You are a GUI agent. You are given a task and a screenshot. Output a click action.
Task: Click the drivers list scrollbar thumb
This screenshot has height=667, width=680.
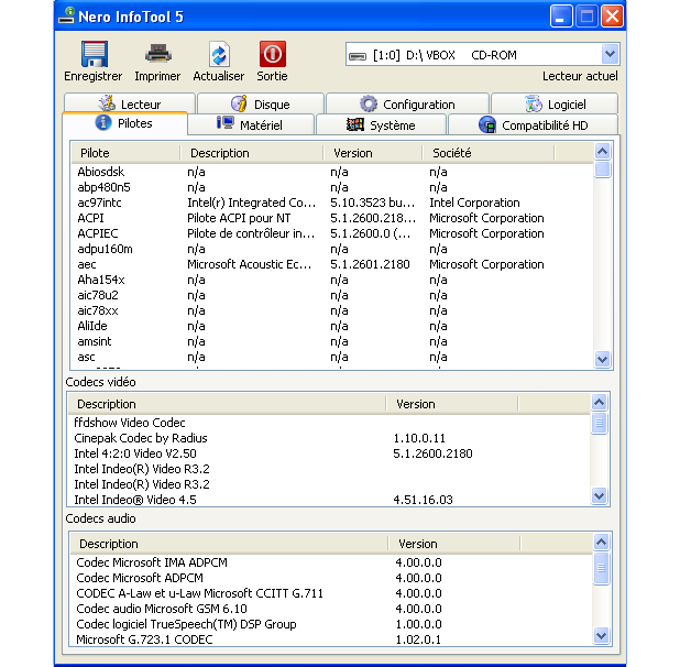[602, 169]
